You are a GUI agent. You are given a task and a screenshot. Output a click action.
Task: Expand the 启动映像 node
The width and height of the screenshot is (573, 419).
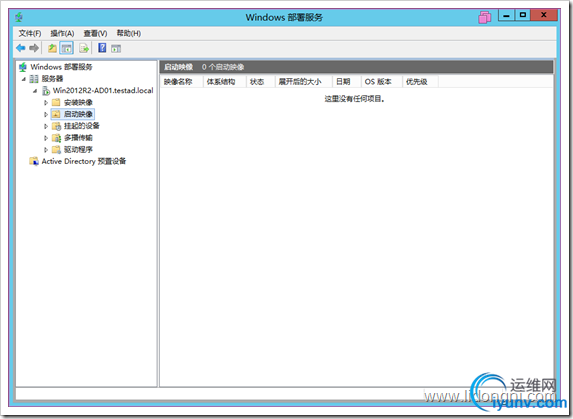(46, 114)
